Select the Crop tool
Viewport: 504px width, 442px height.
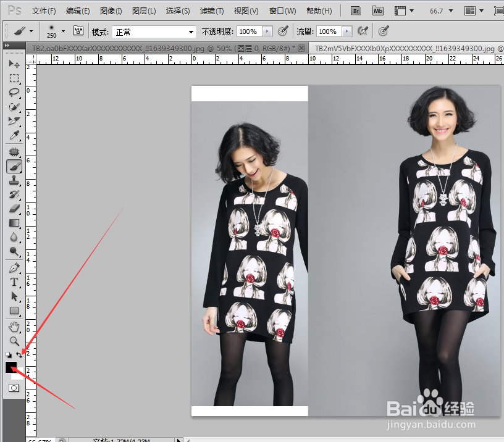14,121
